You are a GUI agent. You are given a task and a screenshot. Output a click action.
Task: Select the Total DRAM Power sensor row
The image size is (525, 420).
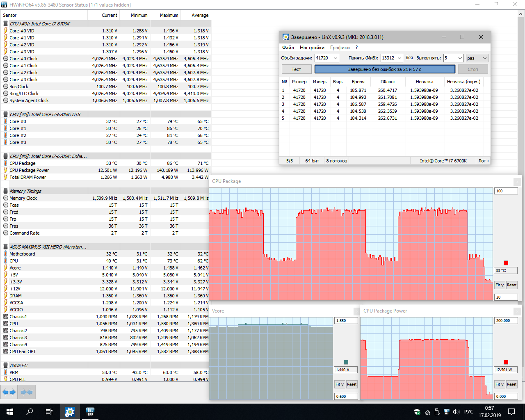106,177
